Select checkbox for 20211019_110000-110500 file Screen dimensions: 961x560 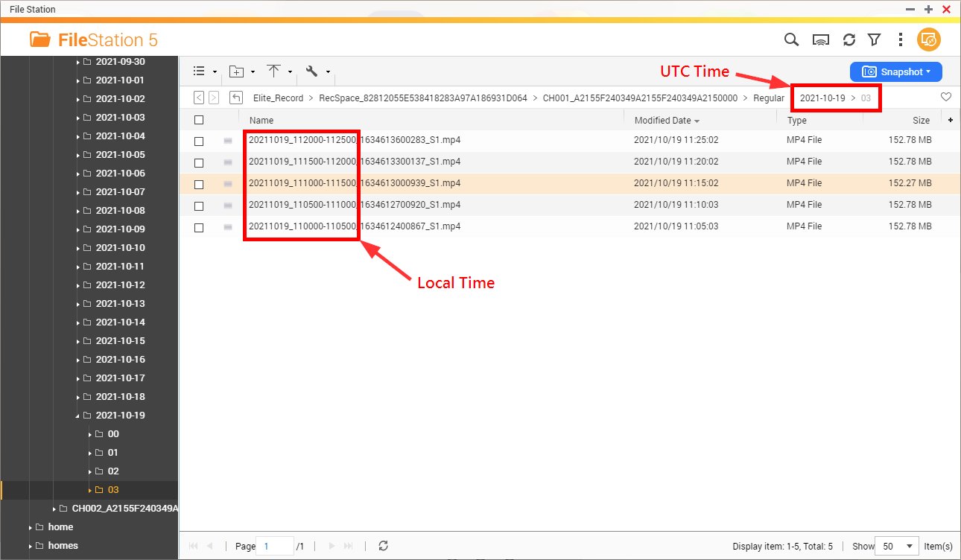199,227
